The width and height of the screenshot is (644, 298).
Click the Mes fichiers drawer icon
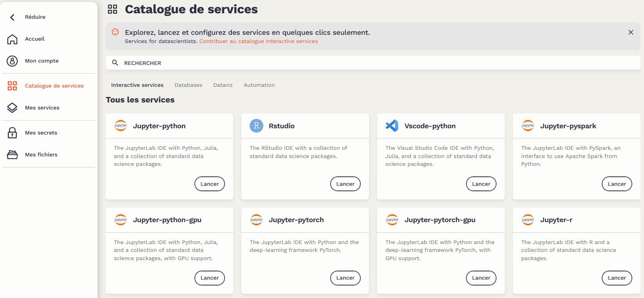tap(13, 155)
